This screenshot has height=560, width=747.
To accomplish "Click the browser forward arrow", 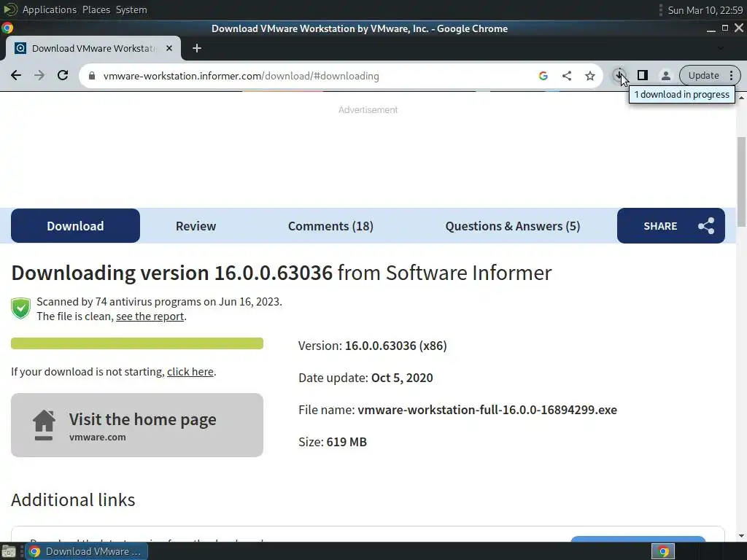I will (x=39, y=75).
